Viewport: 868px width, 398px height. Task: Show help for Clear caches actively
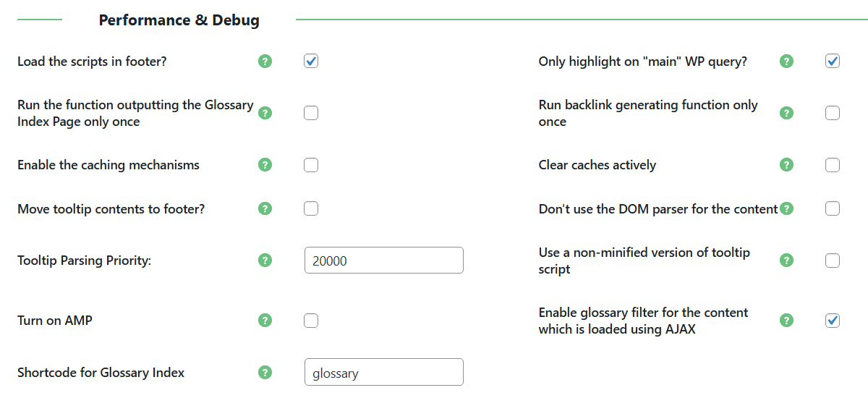786,165
